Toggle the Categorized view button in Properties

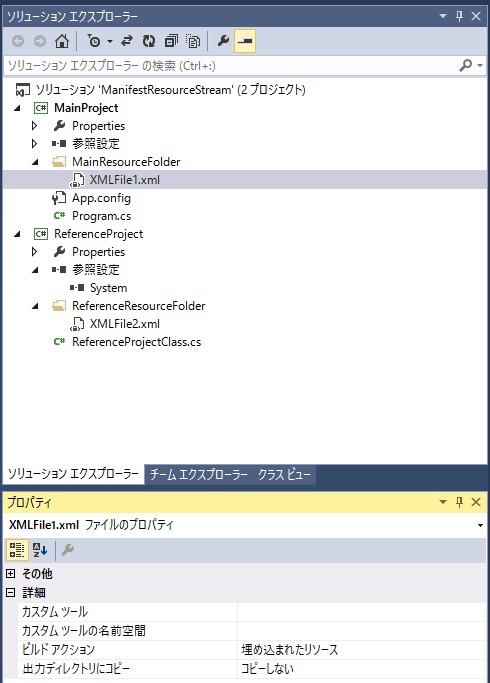[17, 550]
